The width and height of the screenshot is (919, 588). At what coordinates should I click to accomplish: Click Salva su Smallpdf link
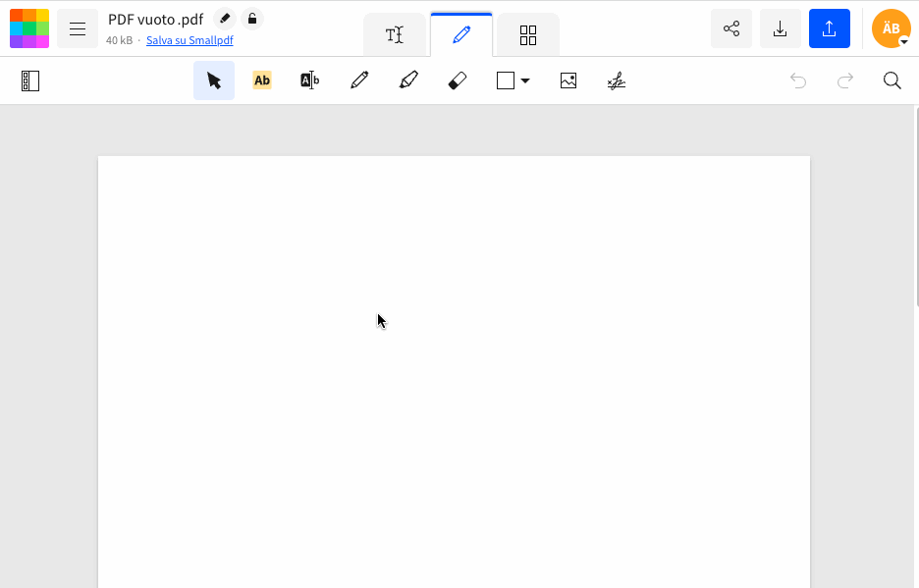(189, 40)
